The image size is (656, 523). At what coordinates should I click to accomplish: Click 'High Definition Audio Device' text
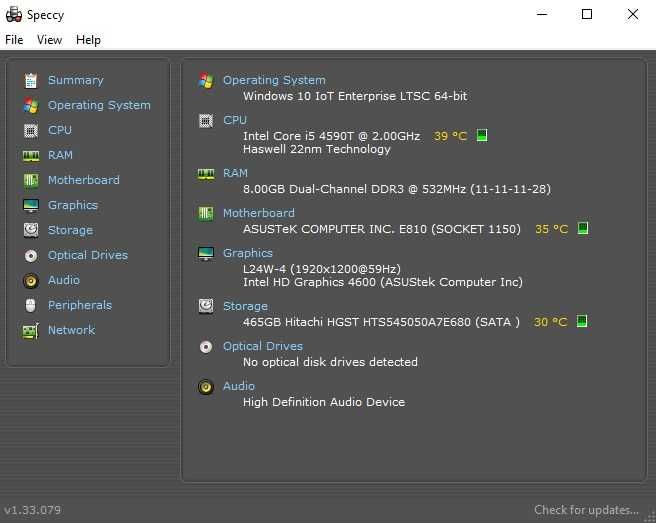[x=324, y=402]
